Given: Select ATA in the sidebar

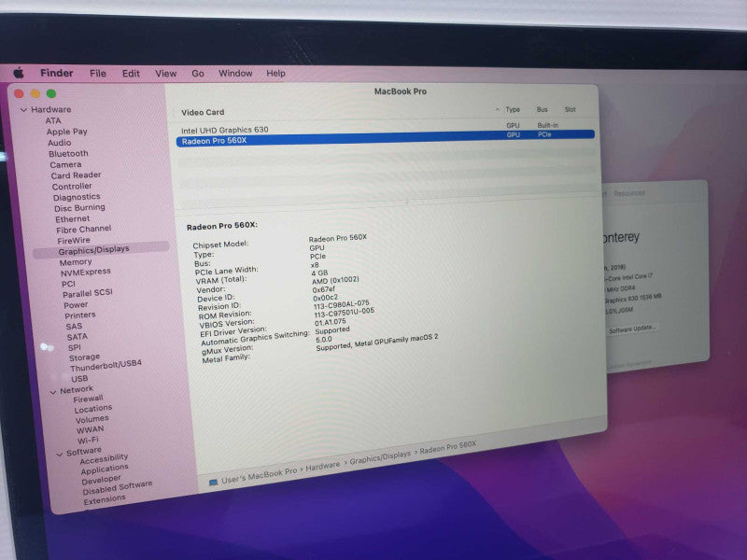Looking at the screenshot, I should [x=53, y=120].
